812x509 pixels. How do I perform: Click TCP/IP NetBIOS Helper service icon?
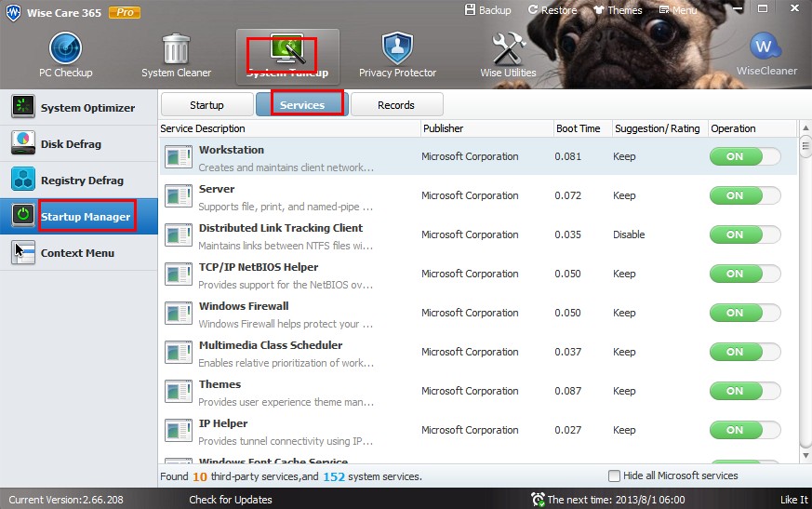pyautogui.click(x=179, y=275)
